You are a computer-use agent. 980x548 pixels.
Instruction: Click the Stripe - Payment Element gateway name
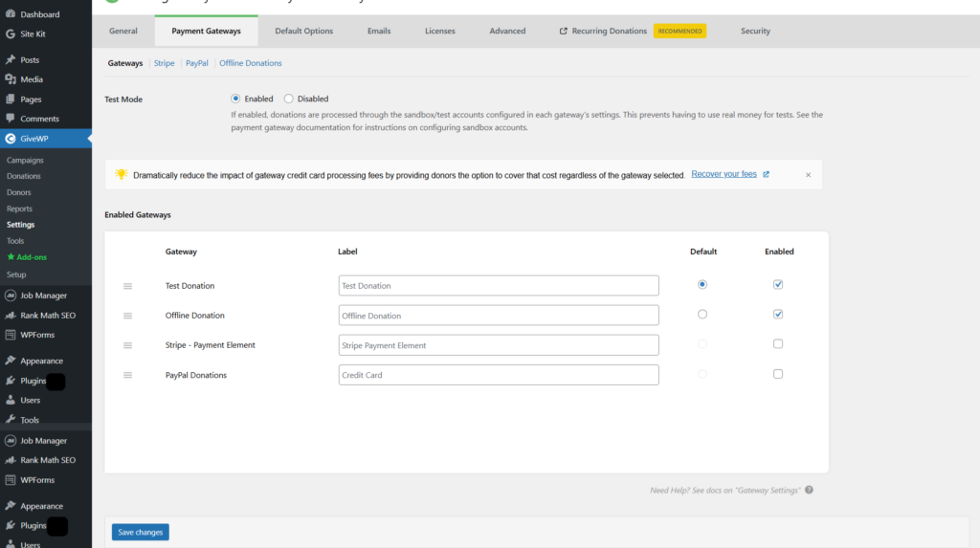[x=210, y=345]
